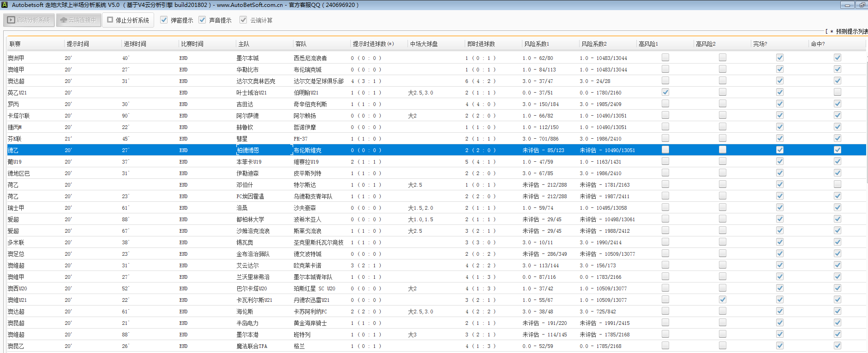The height and width of the screenshot is (353, 868).
Task: Toggle the 云端计算 checkbox
Action: pos(243,20)
